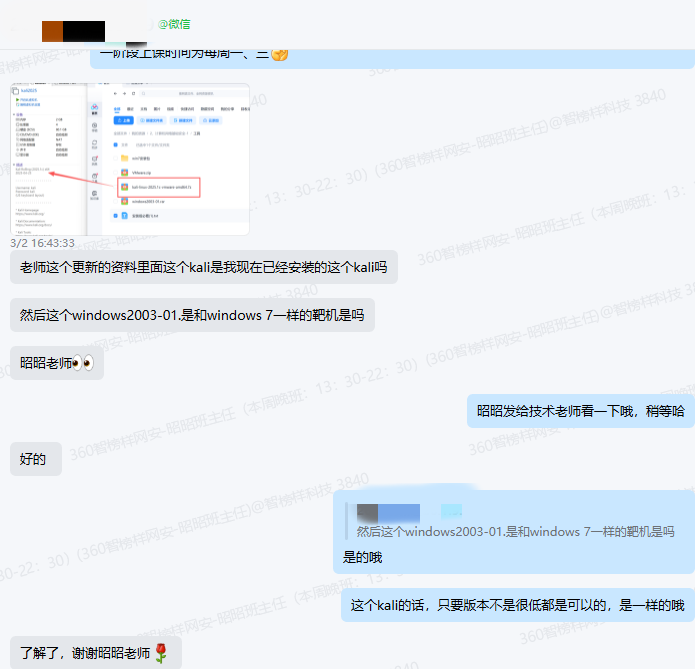Select the message asking about installed kali
Screen dimensions: 695x669
(204, 267)
